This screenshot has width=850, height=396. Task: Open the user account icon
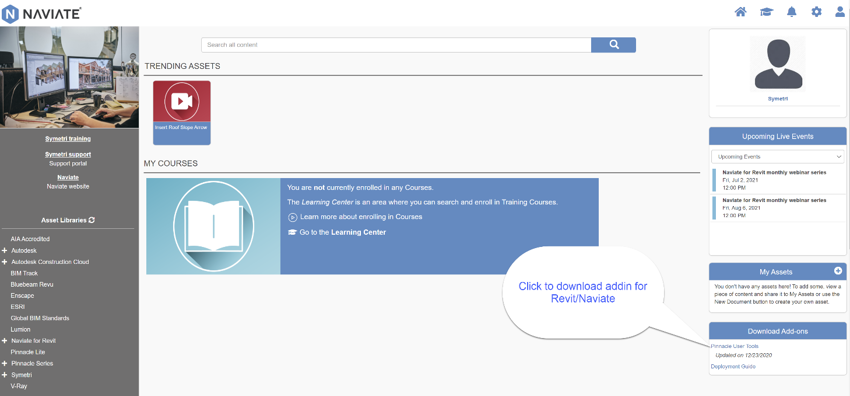pos(840,11)
